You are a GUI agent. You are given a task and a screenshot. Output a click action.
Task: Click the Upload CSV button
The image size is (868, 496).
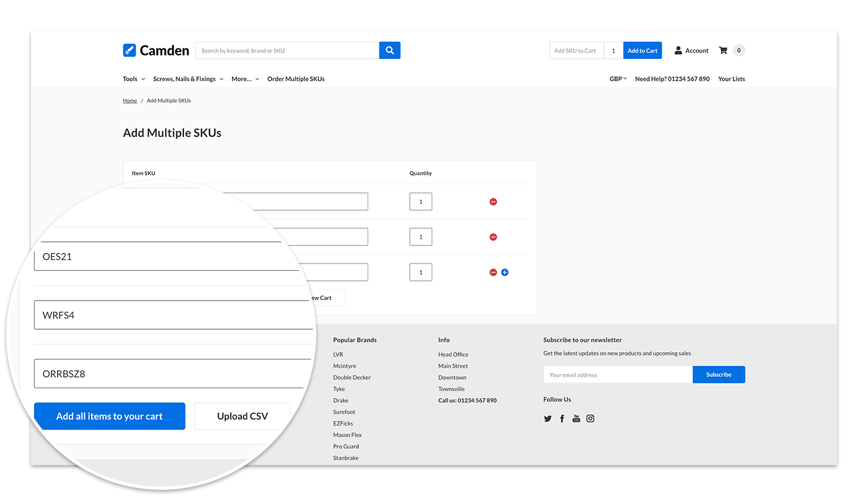click(x=242, y=416)
